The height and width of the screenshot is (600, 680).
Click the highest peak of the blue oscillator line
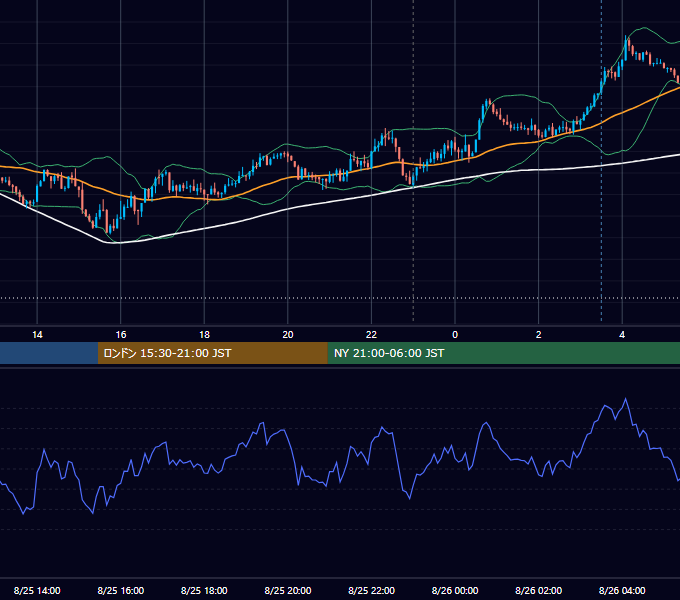tap(625, 399)
